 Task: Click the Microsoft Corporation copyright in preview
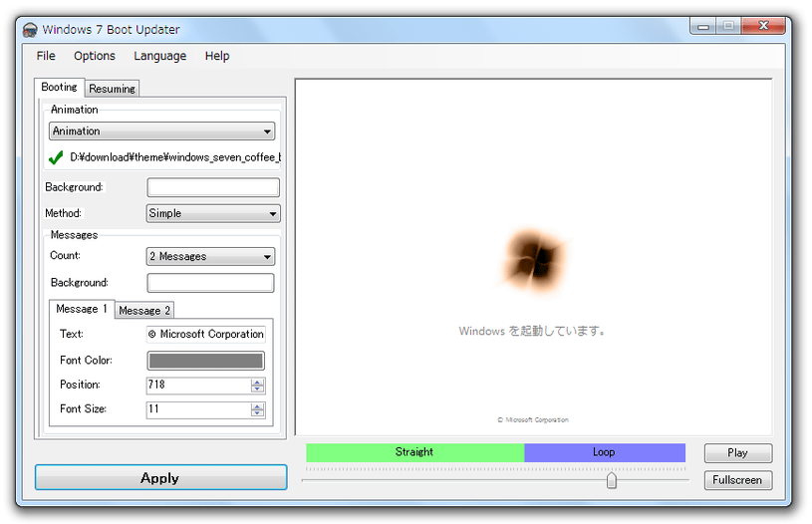(x=533, y=420)
